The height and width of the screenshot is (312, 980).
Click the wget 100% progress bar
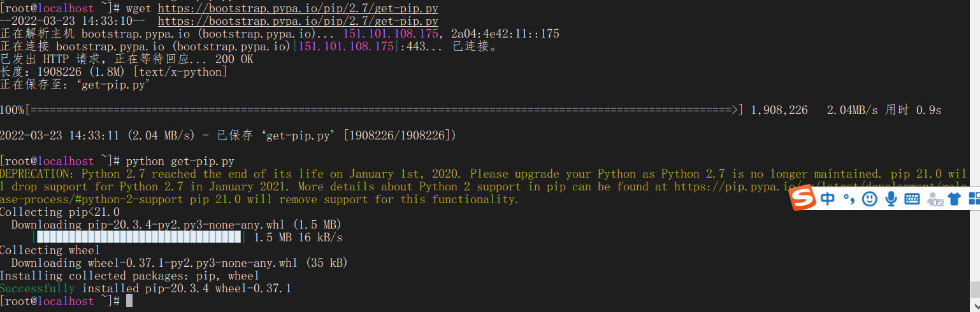point(382,110)
